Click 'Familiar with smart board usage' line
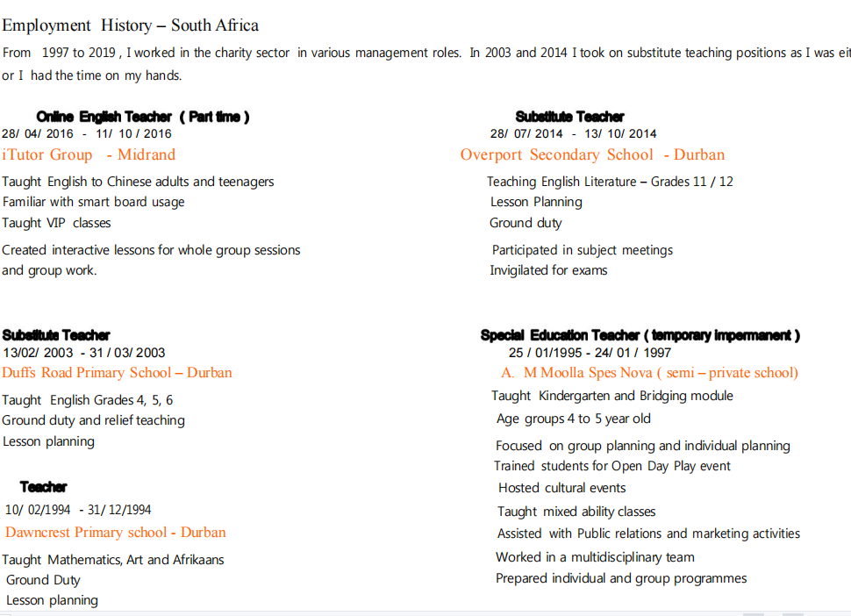This screenshot has width=851, height=616. [93, 202]
